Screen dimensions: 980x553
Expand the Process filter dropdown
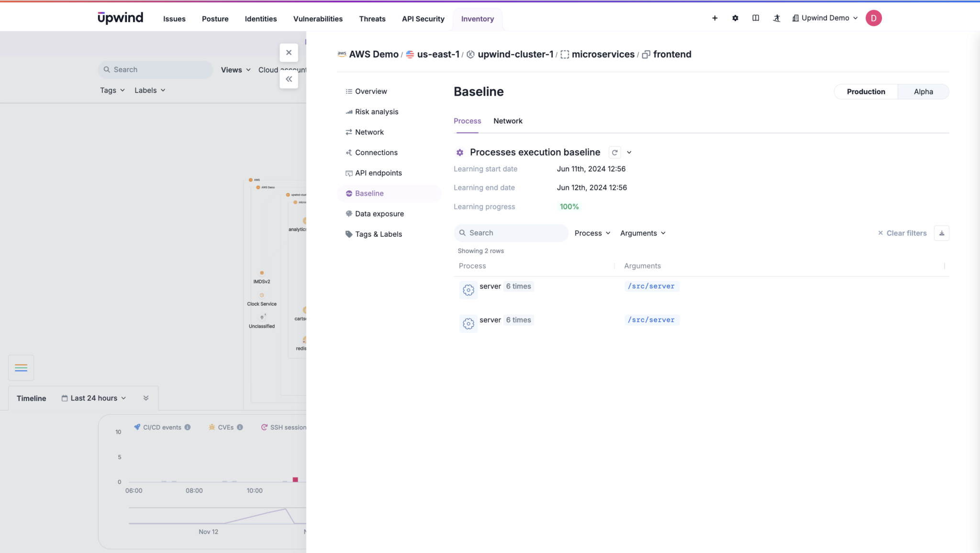(592, 233)
